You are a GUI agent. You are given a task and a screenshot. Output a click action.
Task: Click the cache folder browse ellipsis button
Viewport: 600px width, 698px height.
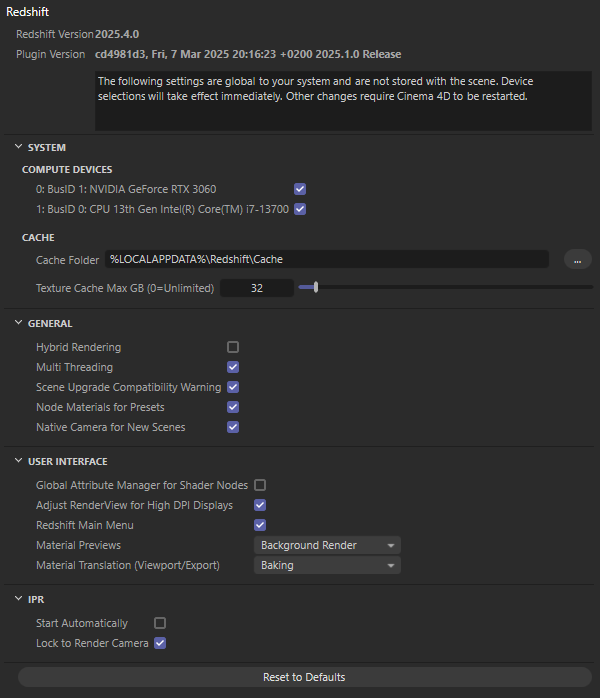[578, 260]
